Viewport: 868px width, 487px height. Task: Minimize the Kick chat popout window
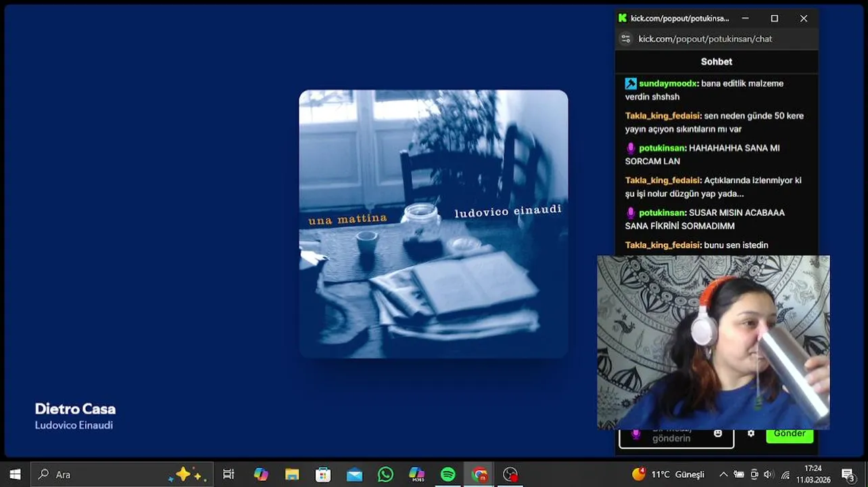pyautogui.click(x=745, y=18)
